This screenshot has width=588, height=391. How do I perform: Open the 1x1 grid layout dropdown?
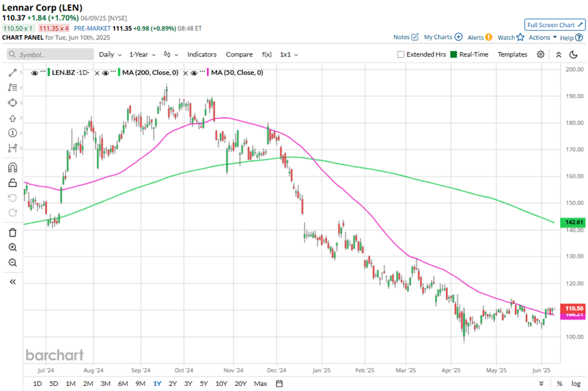coord(289,54)
